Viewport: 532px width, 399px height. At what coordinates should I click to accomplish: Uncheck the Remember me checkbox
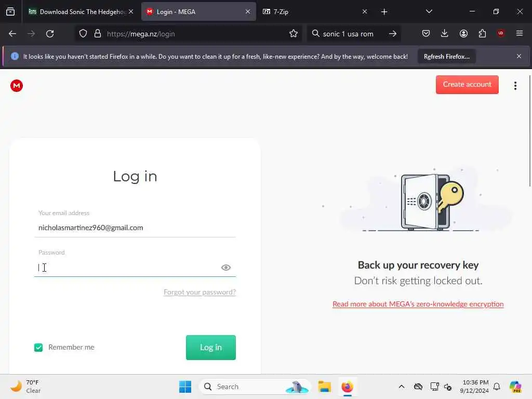coord(38,347)
